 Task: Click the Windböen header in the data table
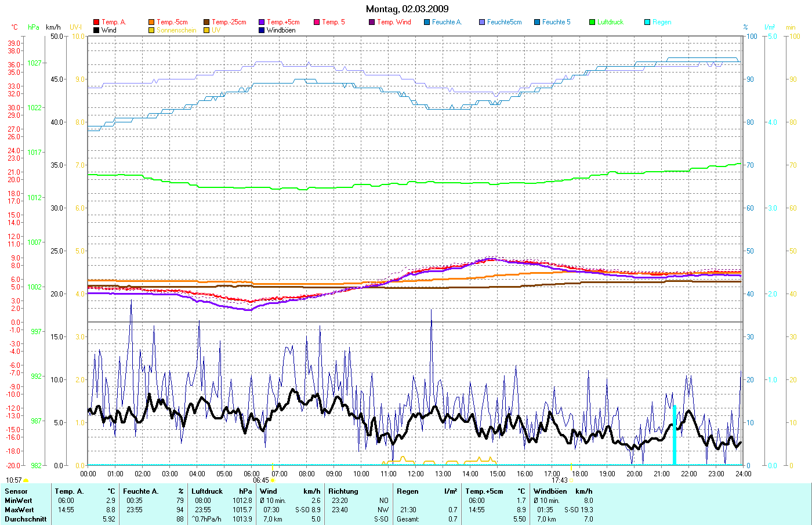(x=550, y=491)
